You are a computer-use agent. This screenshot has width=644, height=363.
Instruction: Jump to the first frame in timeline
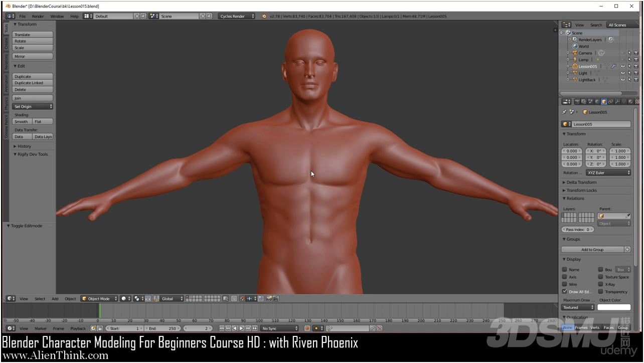click(221, 328)
